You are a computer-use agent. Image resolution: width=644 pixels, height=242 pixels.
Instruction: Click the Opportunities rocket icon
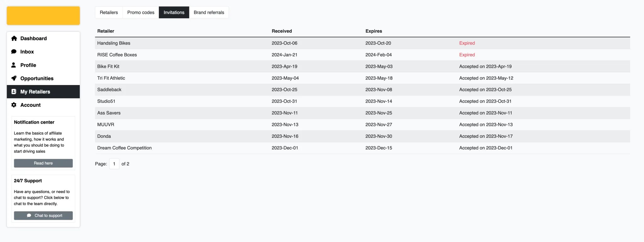pos(14,78)
